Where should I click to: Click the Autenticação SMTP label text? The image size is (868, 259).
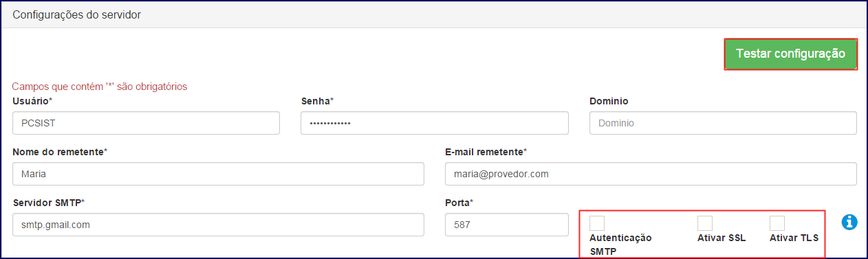pos(620,245)
